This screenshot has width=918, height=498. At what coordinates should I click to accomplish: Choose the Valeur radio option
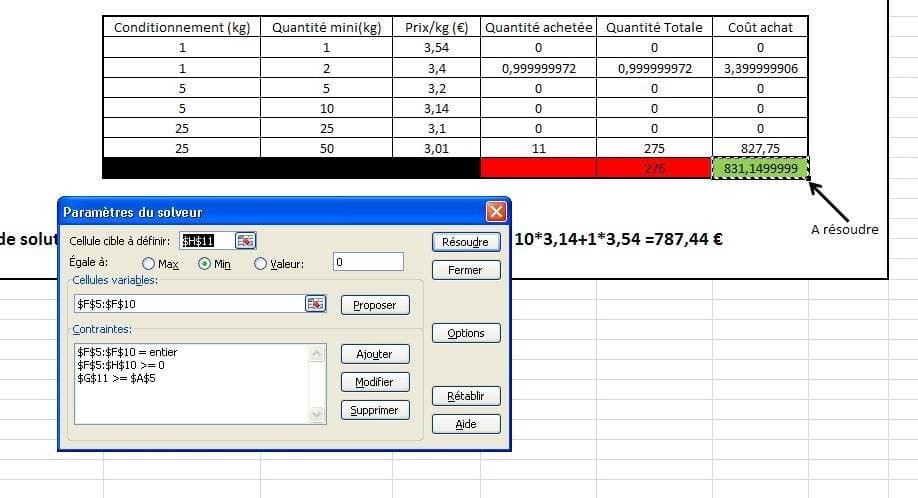point(261,264)
